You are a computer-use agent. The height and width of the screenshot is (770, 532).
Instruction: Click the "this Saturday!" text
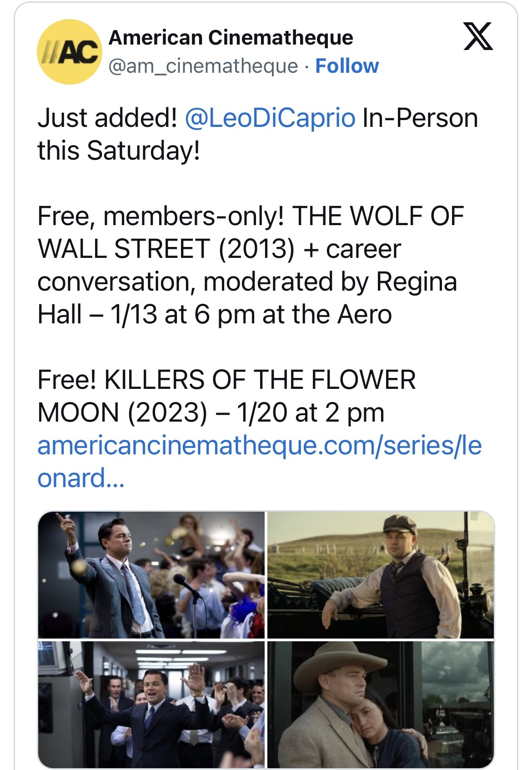(x=119, y=151)
